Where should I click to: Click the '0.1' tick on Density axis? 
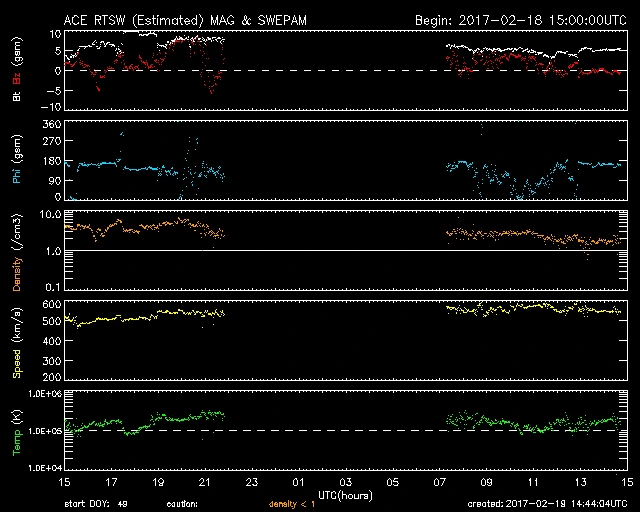click(x=53, y=287)
